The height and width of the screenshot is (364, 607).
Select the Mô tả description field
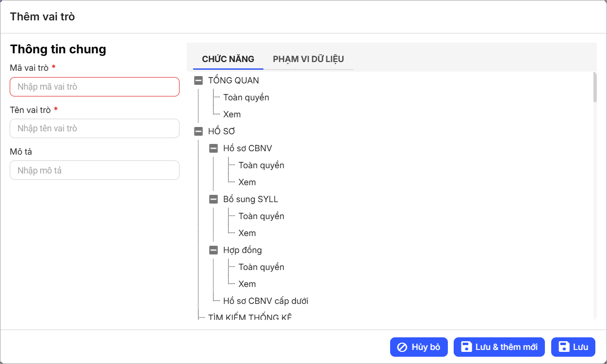(95, 171)
